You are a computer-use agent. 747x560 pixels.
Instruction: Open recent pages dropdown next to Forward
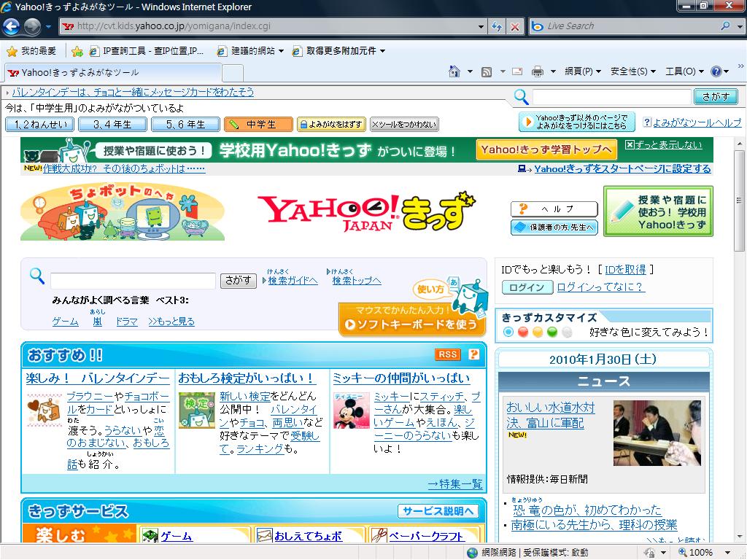(x=48, y=27)
